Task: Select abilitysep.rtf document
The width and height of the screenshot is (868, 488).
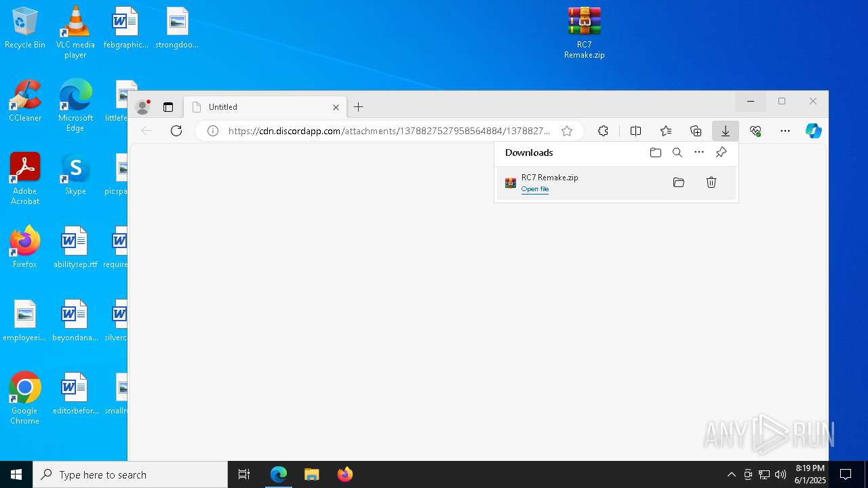Action: pos(75,248)
